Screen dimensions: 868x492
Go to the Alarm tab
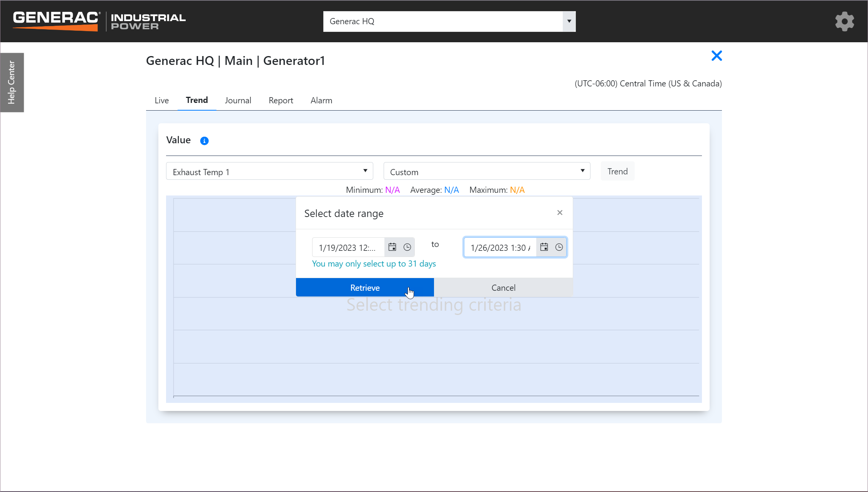tap(321, 101)
